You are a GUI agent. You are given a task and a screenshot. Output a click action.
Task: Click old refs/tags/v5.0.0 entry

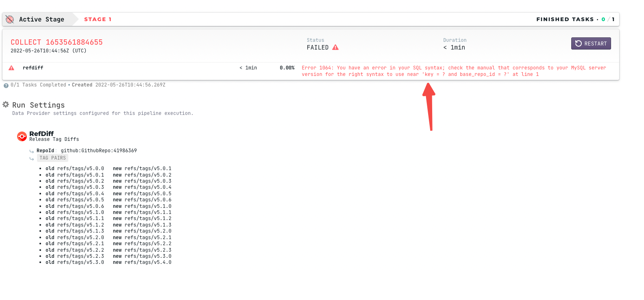tap(75, 168)
